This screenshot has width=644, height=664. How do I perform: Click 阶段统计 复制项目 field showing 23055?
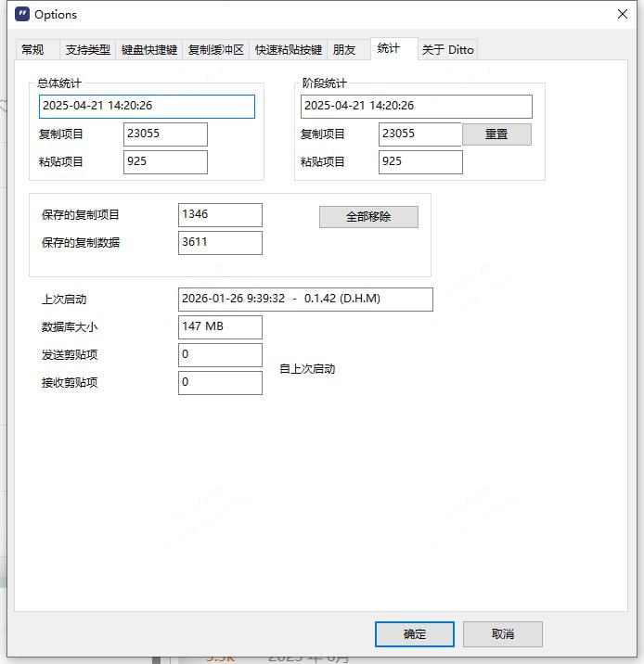click(x=419, y=134)
